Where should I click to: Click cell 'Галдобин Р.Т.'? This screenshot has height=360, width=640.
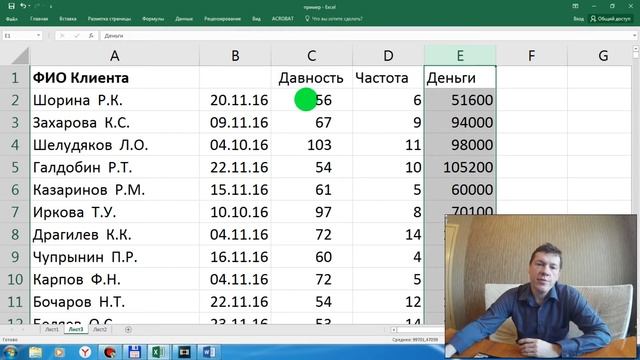pos(115,167)
